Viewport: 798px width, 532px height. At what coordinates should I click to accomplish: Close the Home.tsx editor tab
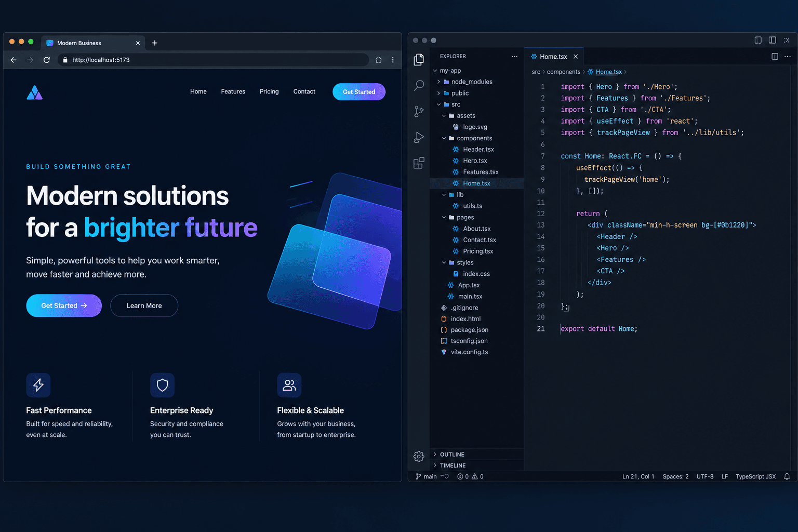click(x=576, y=57)
